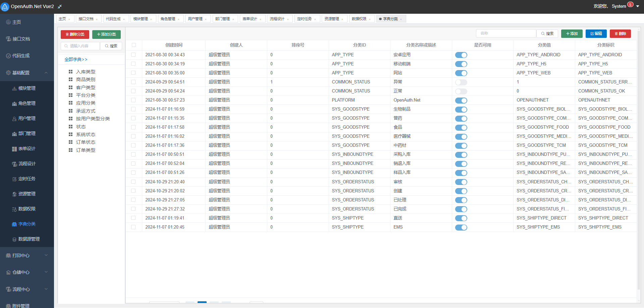
Task: Toggle availability switch for SYS_SHIPTYPE_DIRECT row
Action: point(461,218)
